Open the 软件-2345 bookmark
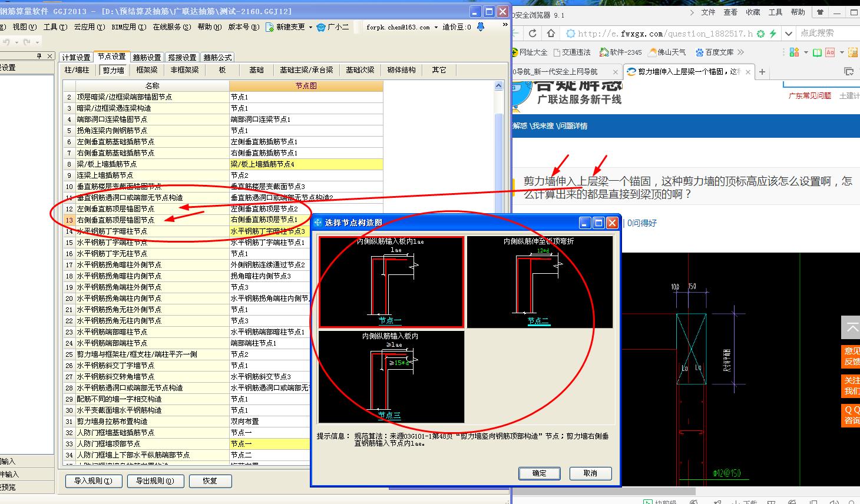This screenshot has height=504, width=860. [620, 52]
